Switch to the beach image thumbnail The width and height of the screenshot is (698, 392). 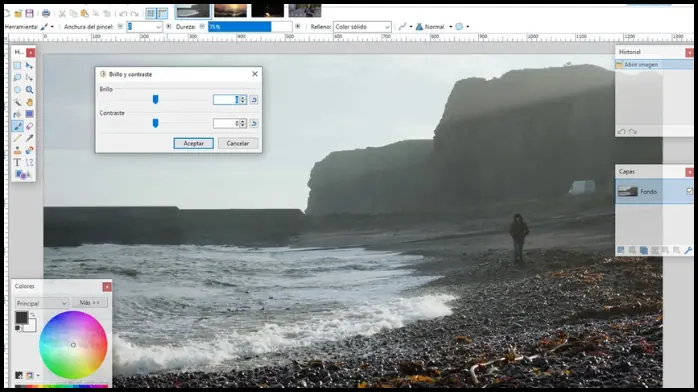(192, 11)
